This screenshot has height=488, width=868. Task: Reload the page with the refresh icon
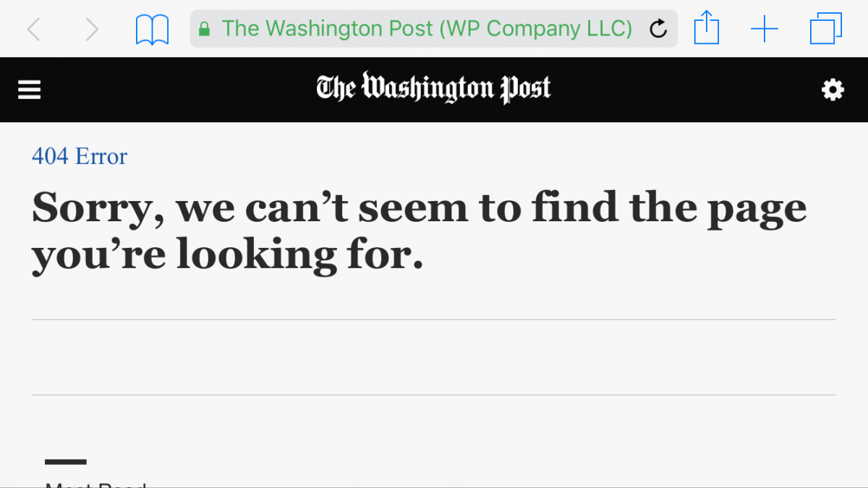click(658, 29)
